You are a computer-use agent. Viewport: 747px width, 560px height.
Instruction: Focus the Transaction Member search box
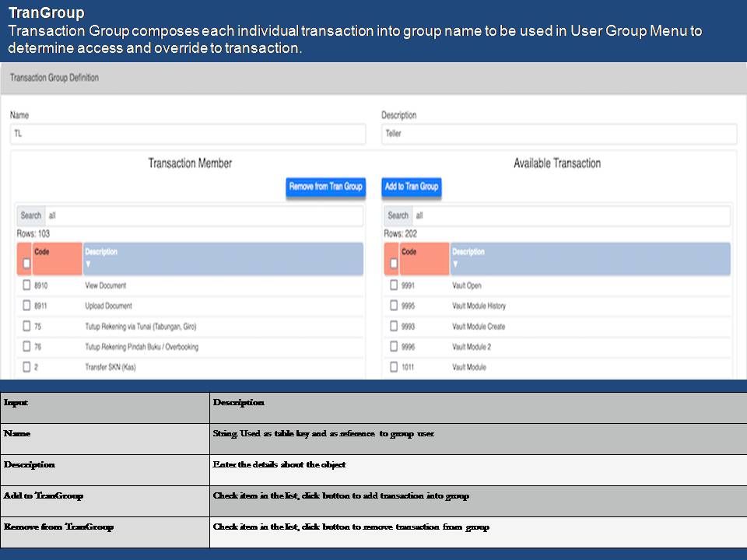(x=203, y=215)
